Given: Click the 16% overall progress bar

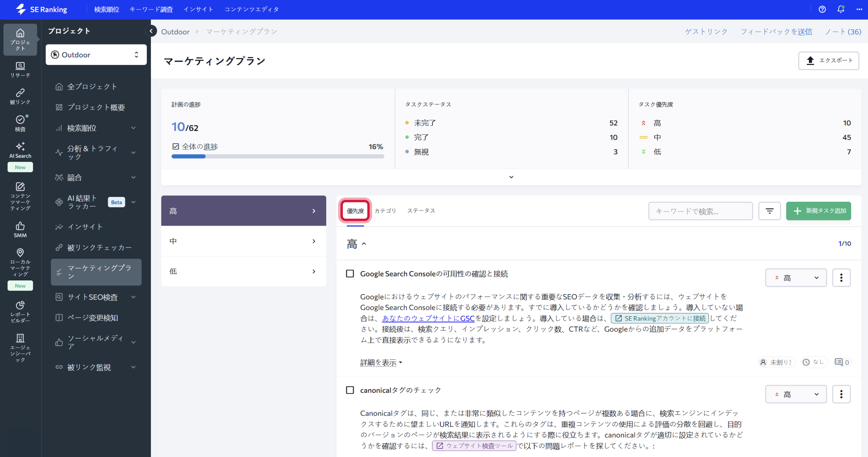Looking at the screenshot, I should (278, 156).
